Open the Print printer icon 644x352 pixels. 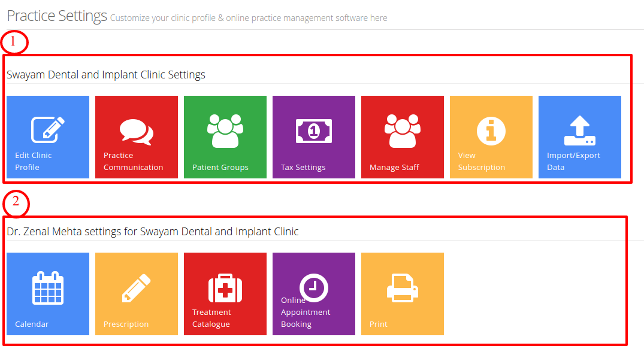point(403,288)
